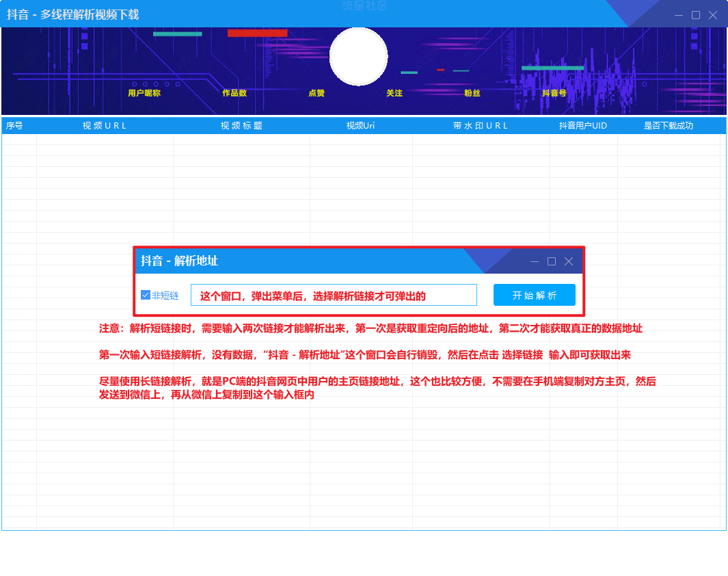Click the 视频Uri column header
Image resolution: width=728 pixels, height=576 pixels.
361,125
